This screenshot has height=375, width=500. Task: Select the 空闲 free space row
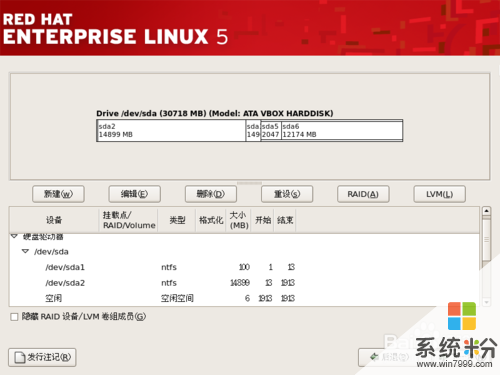coord(244,298)
